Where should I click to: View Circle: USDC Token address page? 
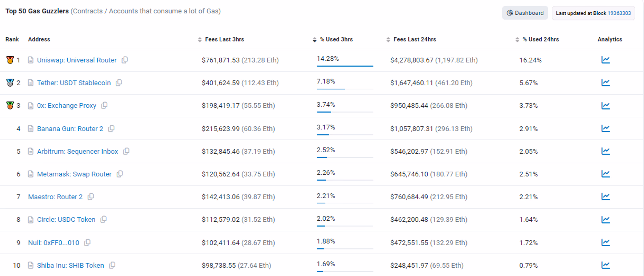click(66, 219)
